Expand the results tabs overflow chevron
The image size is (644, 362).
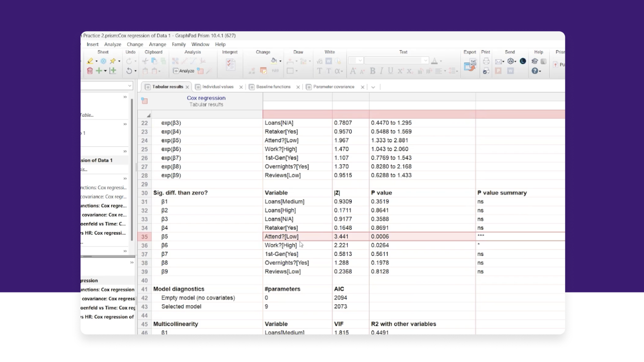[373, 87]
